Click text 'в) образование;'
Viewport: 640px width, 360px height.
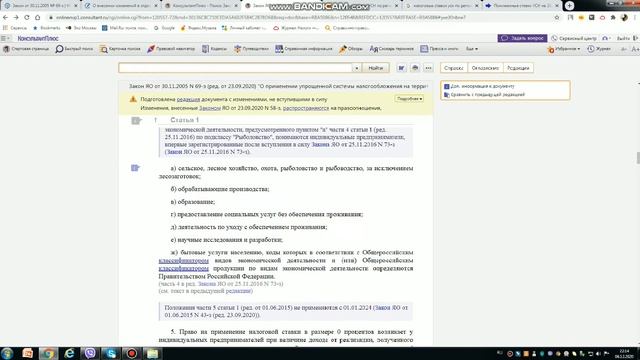click(193, 202)
